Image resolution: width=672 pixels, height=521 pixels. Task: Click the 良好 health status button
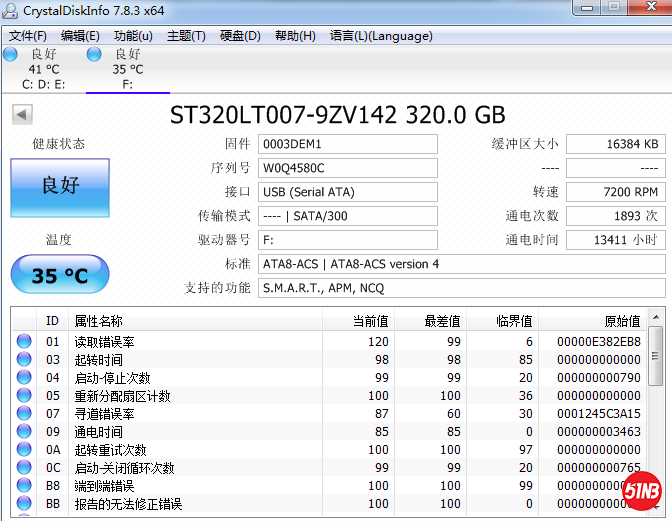point(60,187)
